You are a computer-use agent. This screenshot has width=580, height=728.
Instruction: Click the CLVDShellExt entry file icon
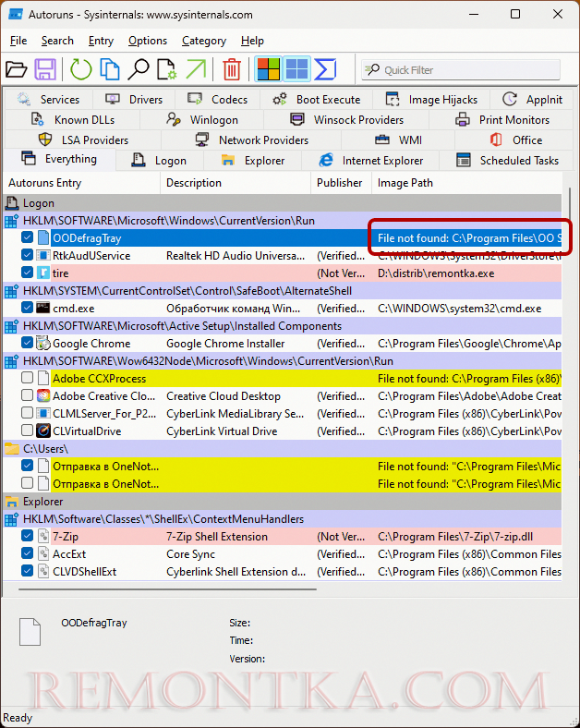[43, 572]
